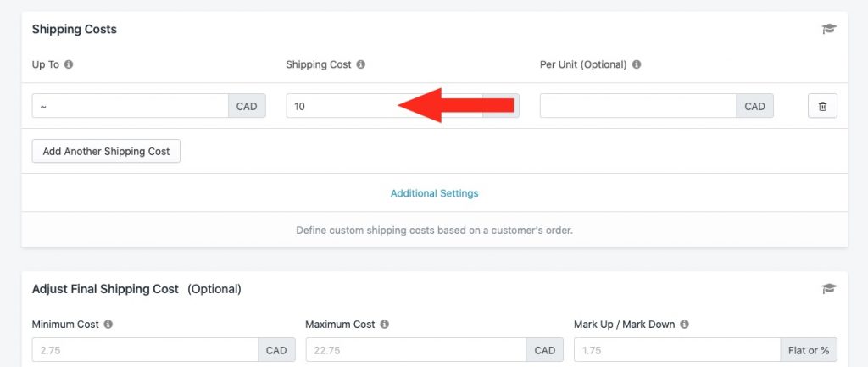868x367 pixels.
Task: Click the info icon beside Minimum Cost
Action: click(108, 325)
